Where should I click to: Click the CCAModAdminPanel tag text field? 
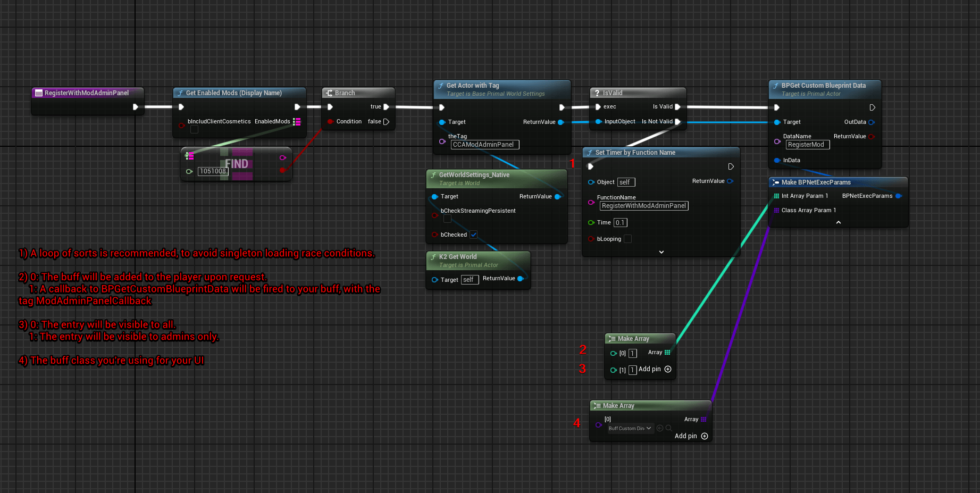click(x=484, y=144)
